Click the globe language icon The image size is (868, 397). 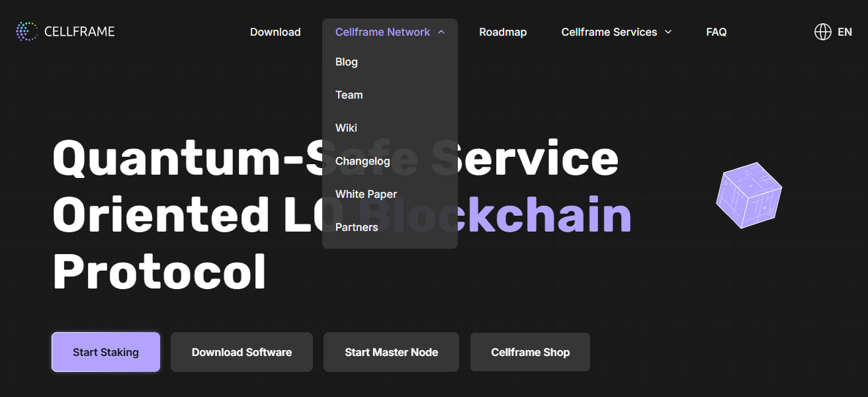click(822, 32)
